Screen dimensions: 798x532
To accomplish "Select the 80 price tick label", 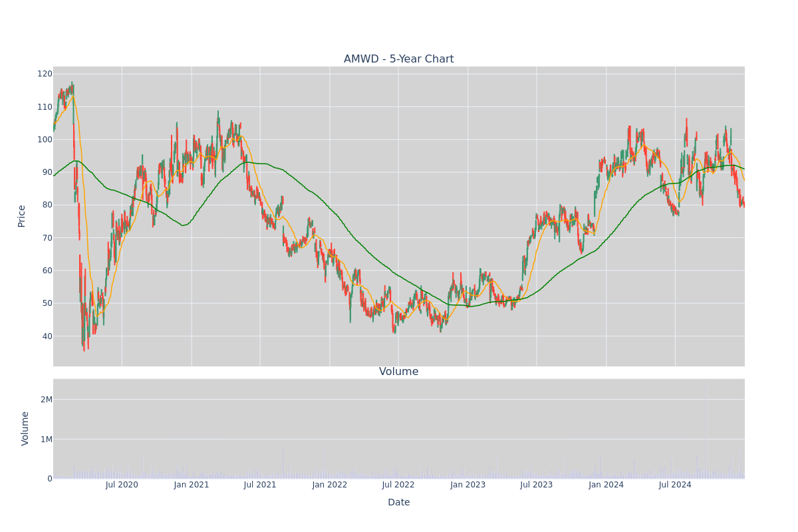I will pyautogui.click(x=47, y=205).
